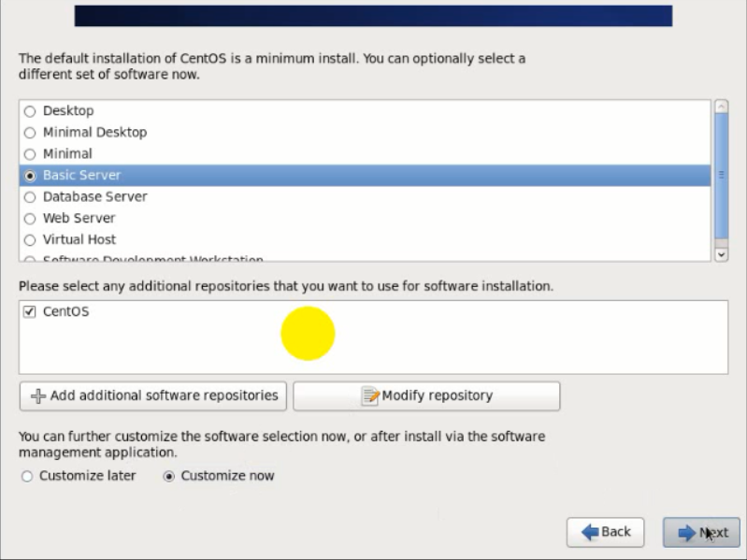The height and width of the screenshot is (560, 747).
Task: Click the Basic Server label text
Action: (82, 175)
